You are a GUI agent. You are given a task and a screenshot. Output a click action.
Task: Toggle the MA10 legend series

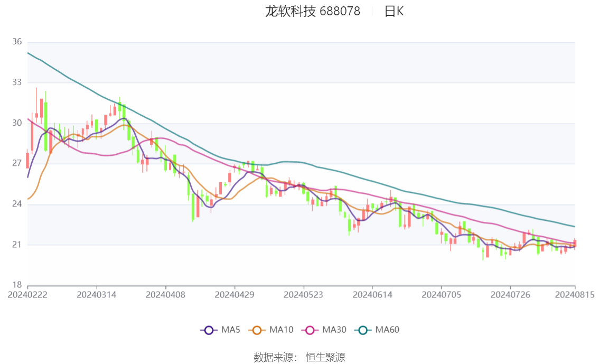coord(271,330)
